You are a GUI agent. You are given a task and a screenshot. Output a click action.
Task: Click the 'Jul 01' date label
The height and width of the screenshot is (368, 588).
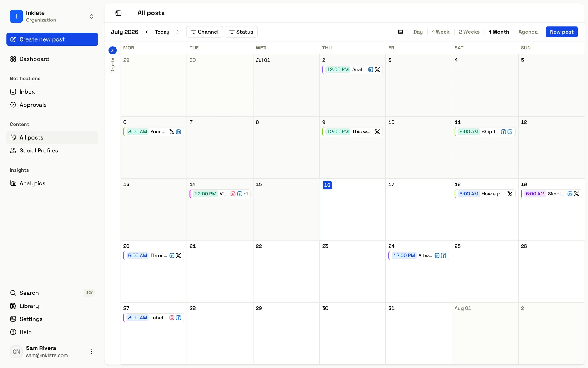click(x=263, y=60)
